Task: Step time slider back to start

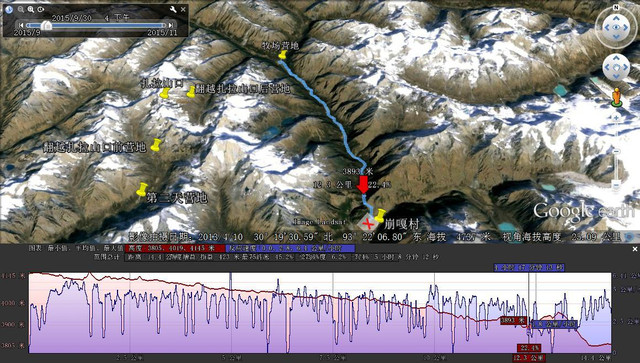Action: [21, 25]
